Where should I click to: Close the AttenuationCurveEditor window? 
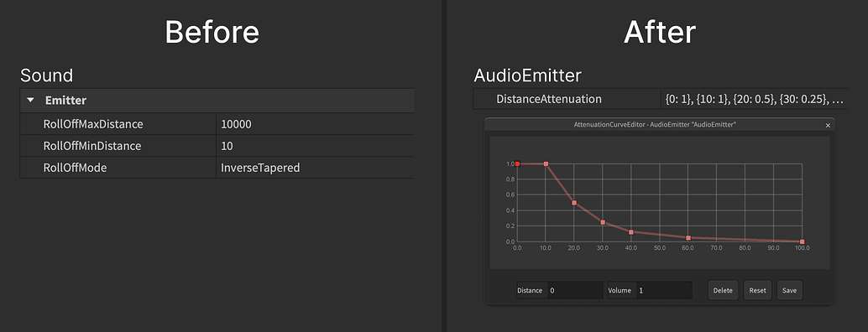click(x=829, y=126)
